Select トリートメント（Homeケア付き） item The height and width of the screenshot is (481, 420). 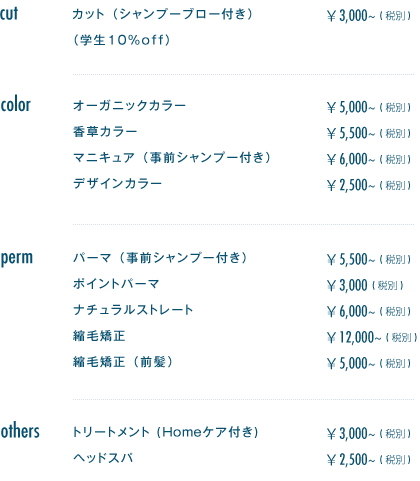(165, 432)
